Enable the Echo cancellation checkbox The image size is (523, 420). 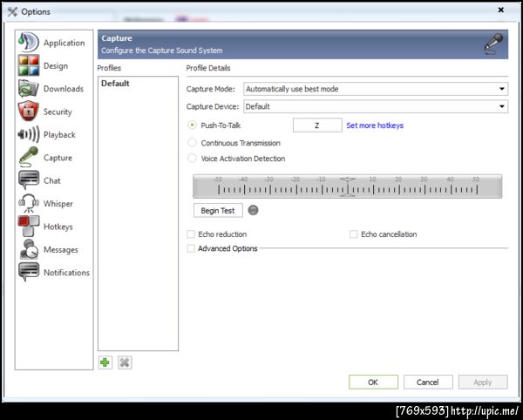pos(354,234)
